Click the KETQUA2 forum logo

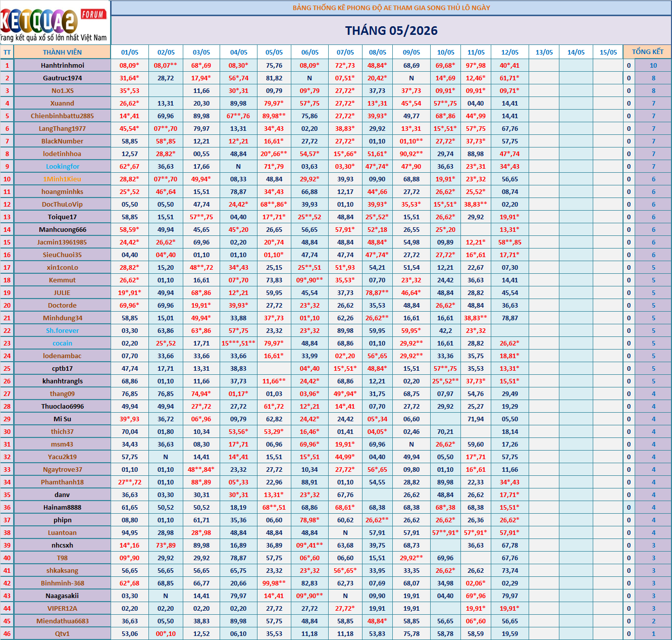click(x=55, y=23)
